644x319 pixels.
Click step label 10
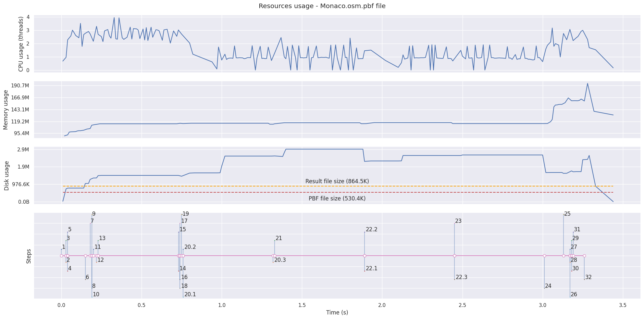click(x=96, y=295)
